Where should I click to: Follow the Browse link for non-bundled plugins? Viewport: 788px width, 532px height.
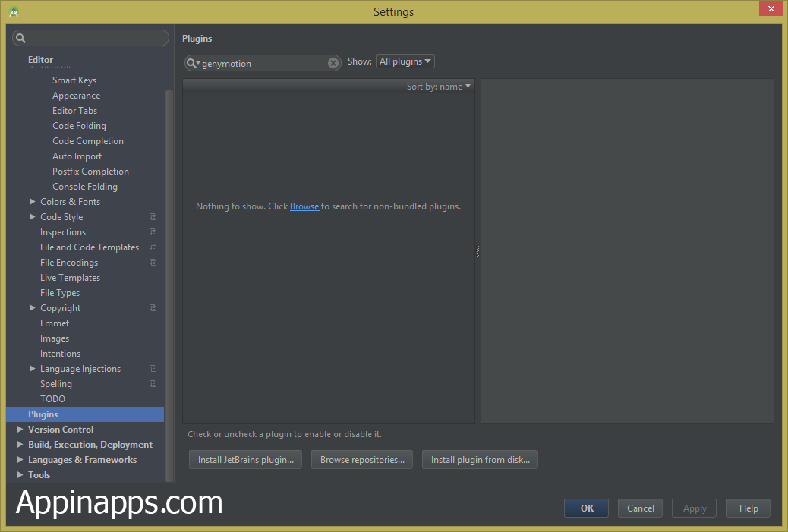click(304, 206)
